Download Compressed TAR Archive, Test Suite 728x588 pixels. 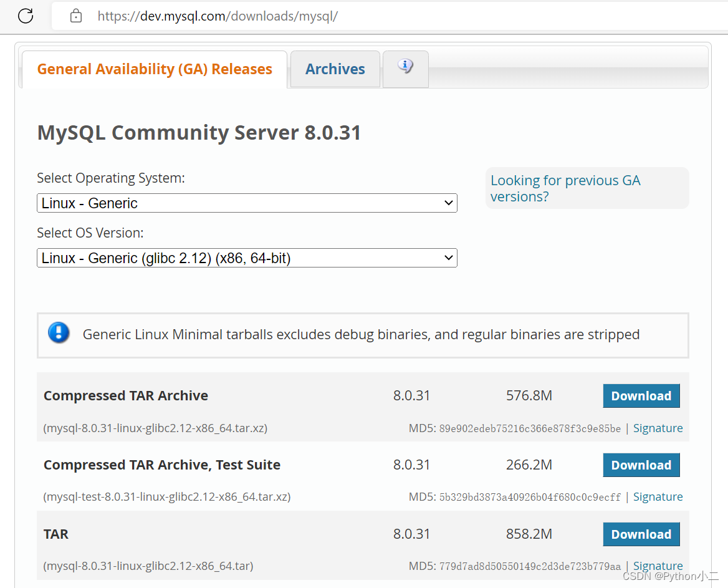(641, 465)
